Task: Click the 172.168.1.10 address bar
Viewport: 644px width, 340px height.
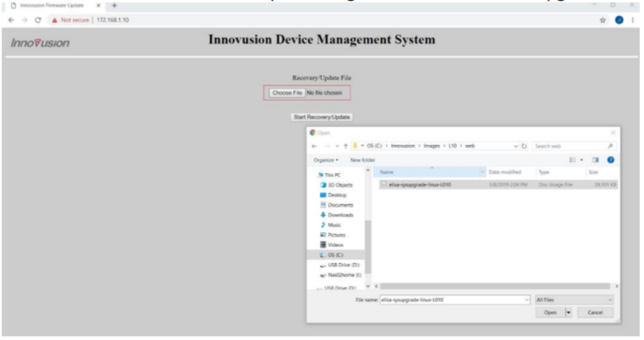Action: click(x=112, y=20)
